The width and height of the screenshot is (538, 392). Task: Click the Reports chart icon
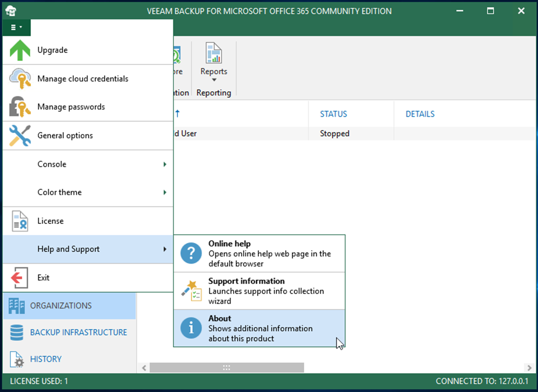click(214, 53)
